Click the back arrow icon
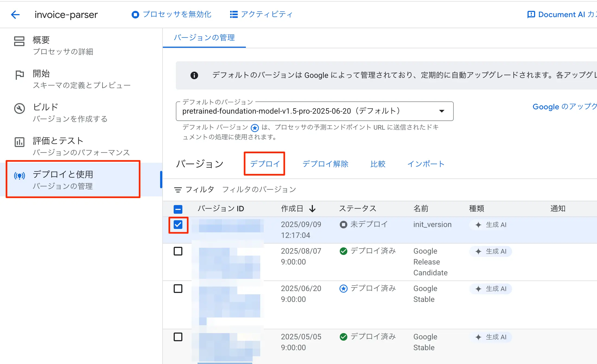Screen dimensions: 597x364 coord(15,14)
